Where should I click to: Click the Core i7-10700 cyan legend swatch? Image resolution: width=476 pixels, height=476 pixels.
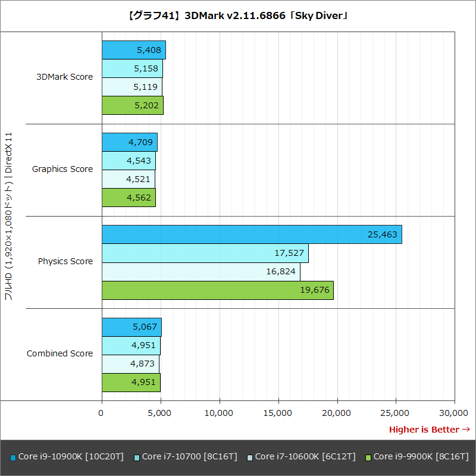(137, 458)
